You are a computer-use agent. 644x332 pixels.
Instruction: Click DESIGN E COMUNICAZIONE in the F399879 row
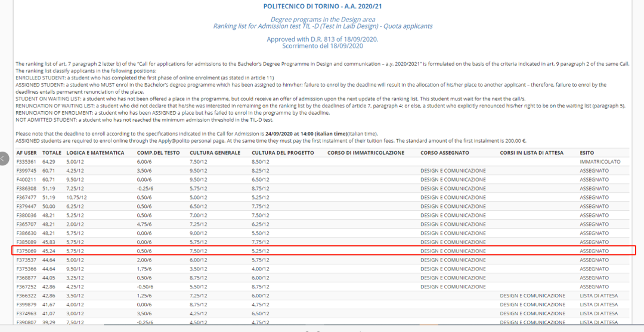pos(532,305)
